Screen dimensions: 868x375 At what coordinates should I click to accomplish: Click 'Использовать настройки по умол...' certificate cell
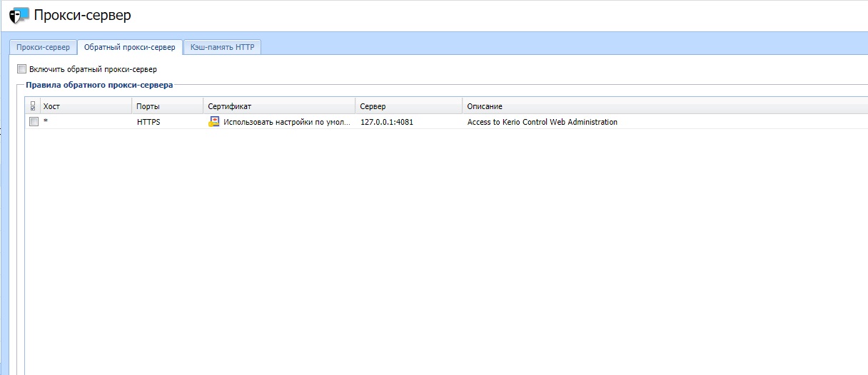pyautogui.click(x=288, y=122)
